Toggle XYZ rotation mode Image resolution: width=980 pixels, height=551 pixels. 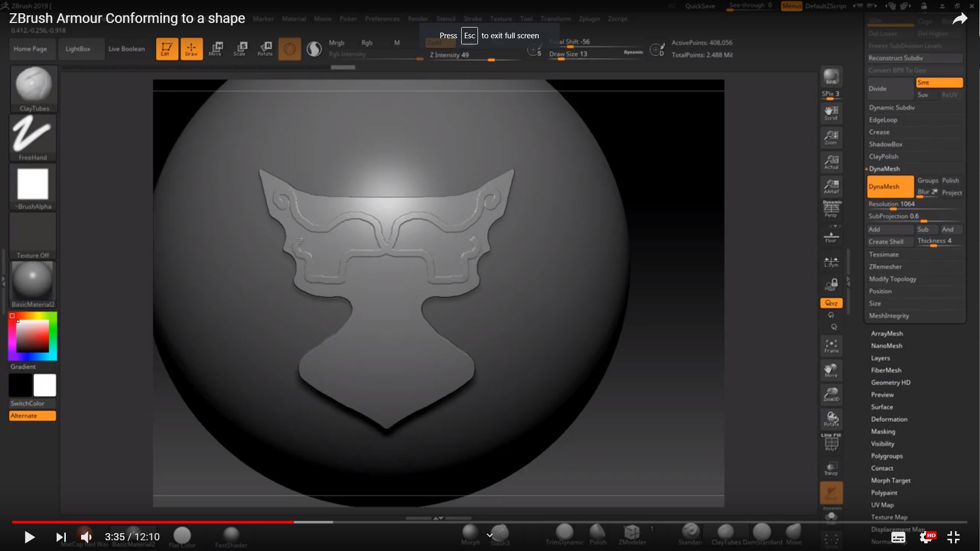[831, 303]
